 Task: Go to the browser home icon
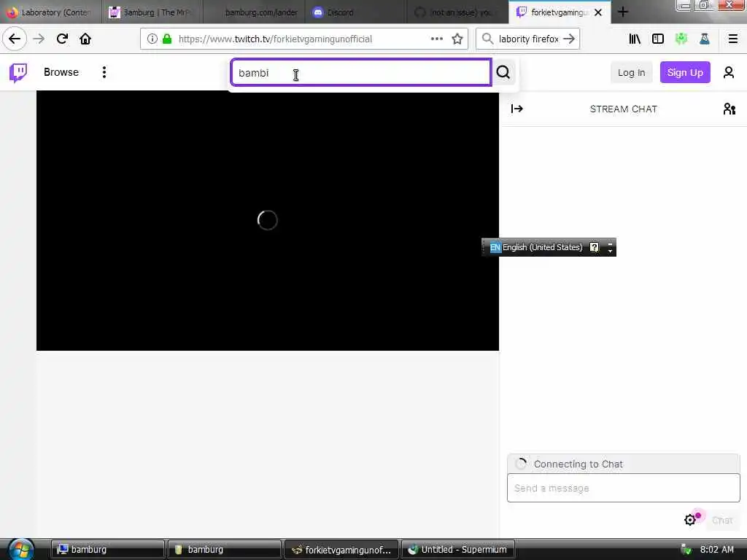85,39
